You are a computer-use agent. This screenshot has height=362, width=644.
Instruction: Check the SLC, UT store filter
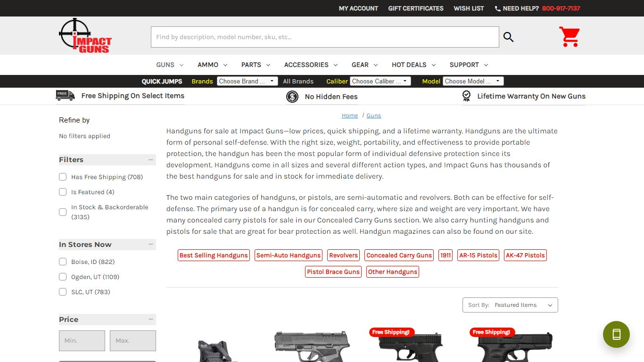coord(63,292)
